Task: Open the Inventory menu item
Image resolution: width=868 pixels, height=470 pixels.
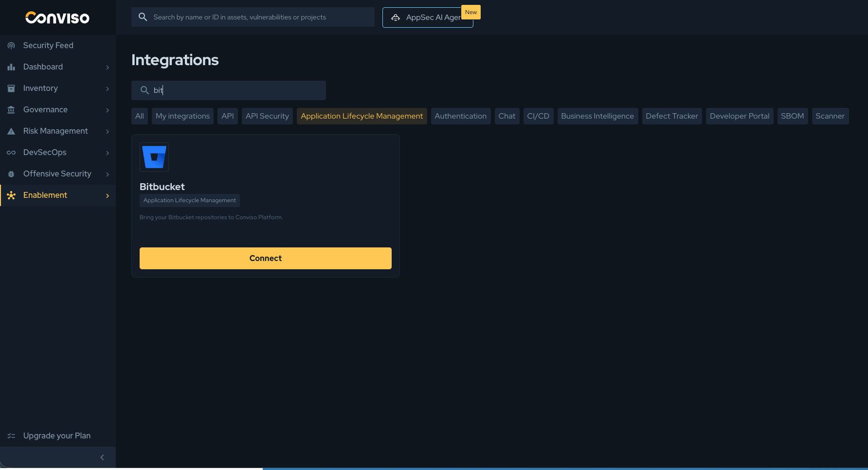Action: 58,88
